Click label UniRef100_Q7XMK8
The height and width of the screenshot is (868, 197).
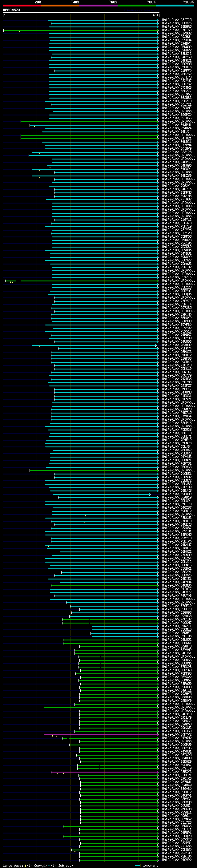coord(176,88)
